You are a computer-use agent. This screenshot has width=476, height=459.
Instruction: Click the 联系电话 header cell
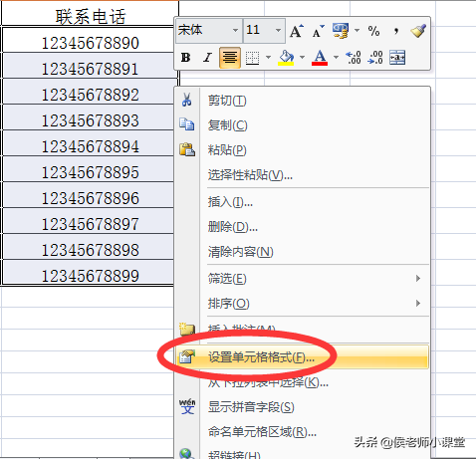click(90, 13)
